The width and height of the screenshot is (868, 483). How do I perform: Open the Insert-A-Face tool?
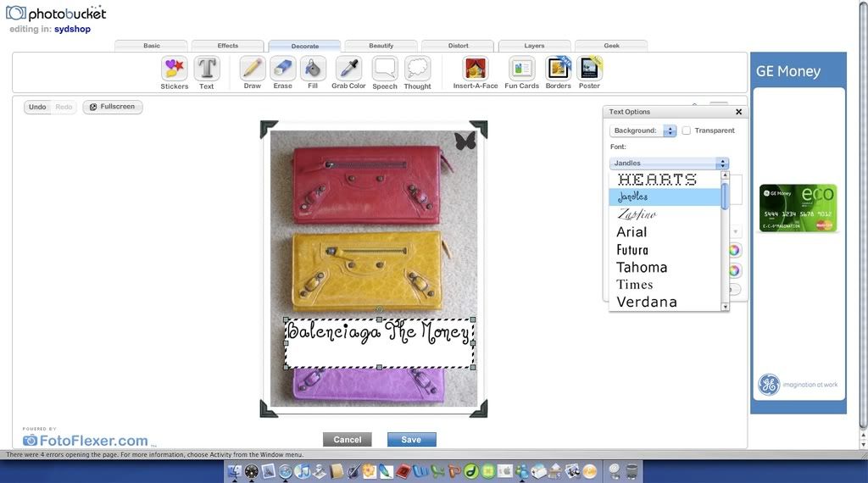click(476, 73)
